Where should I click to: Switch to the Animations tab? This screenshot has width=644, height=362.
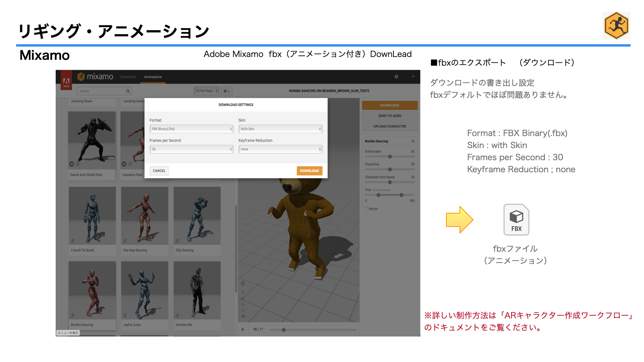153,77
